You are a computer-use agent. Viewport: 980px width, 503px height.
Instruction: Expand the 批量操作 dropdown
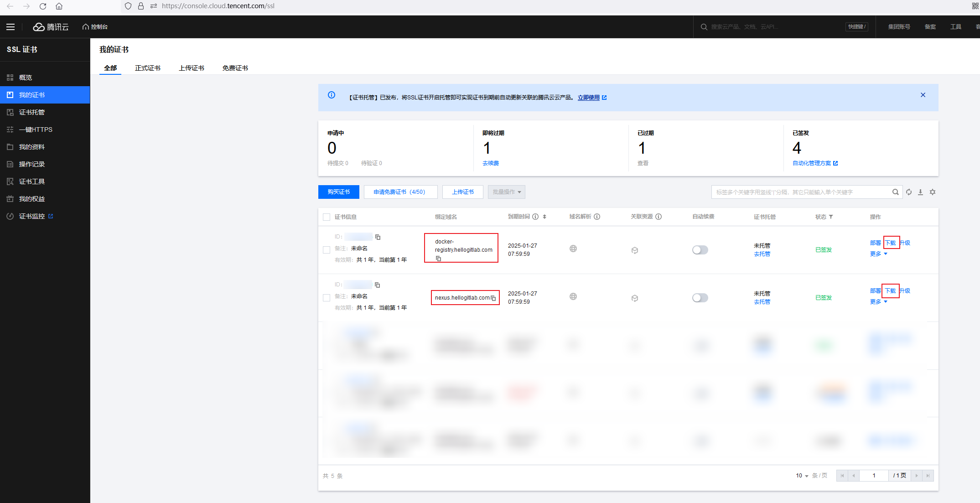click(x=507, y=192)
